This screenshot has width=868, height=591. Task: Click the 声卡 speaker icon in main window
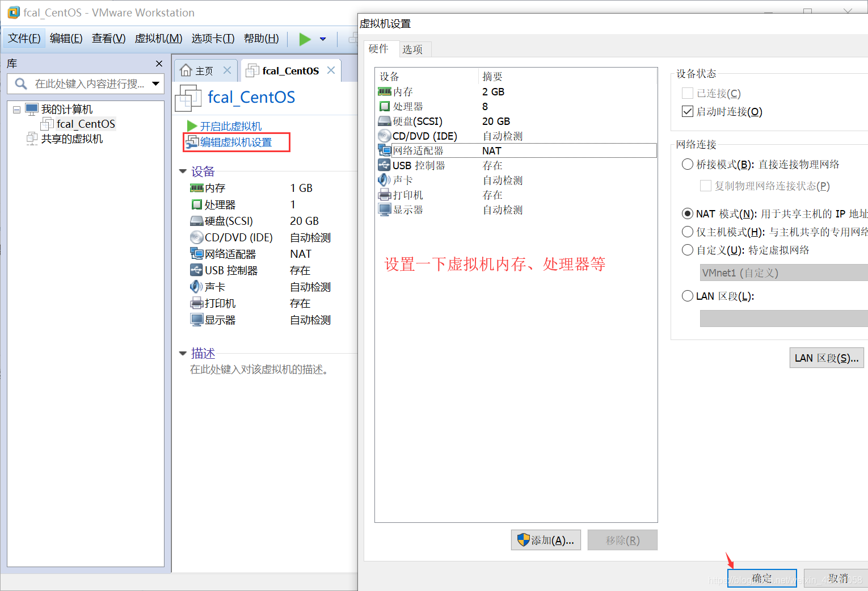(x=196, y=287)
